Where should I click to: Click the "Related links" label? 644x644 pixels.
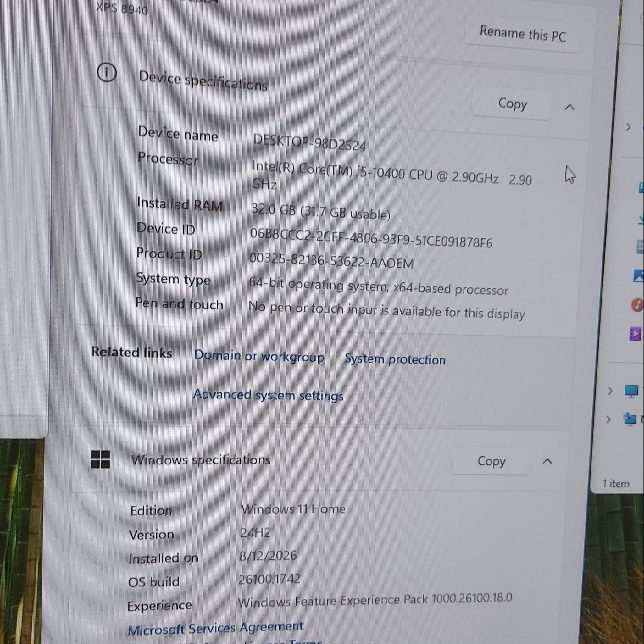[x=132, y=352]
